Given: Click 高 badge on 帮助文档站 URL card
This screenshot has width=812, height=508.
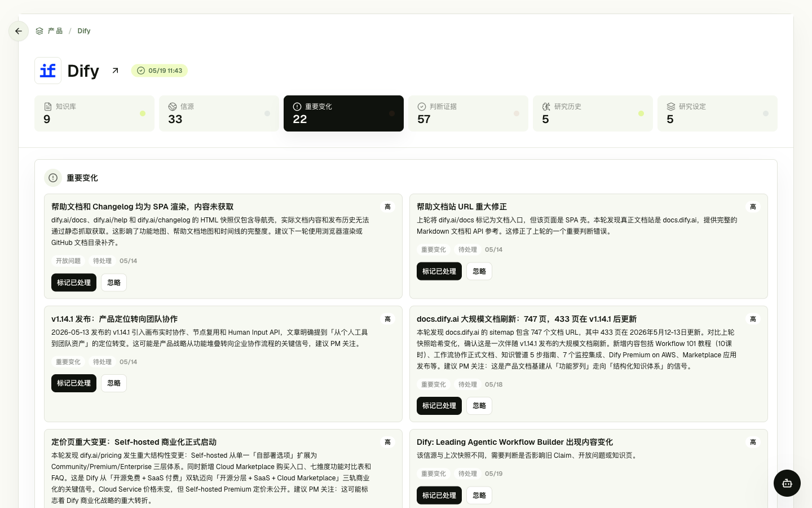Looking at the screenshot, I should click(x=753, y=207).
